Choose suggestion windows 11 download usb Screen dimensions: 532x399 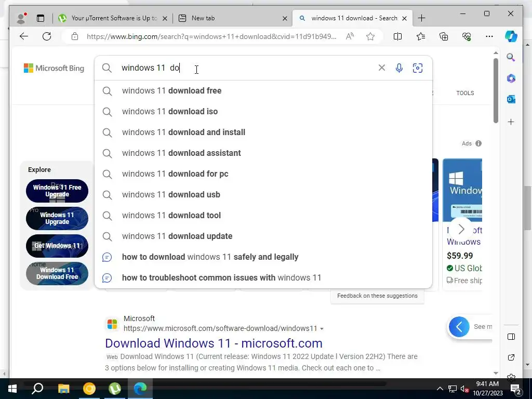pyautogui.click(x=263, y=194)
